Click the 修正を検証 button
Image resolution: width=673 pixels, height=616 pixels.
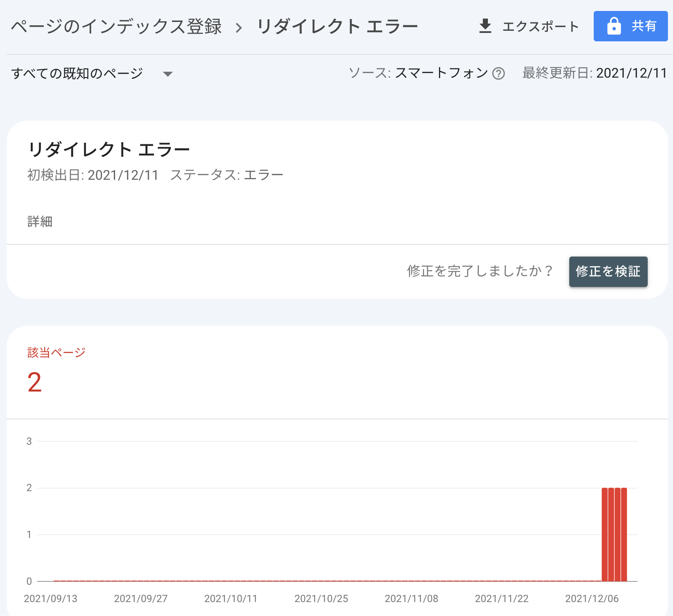(x=608, y=272)
